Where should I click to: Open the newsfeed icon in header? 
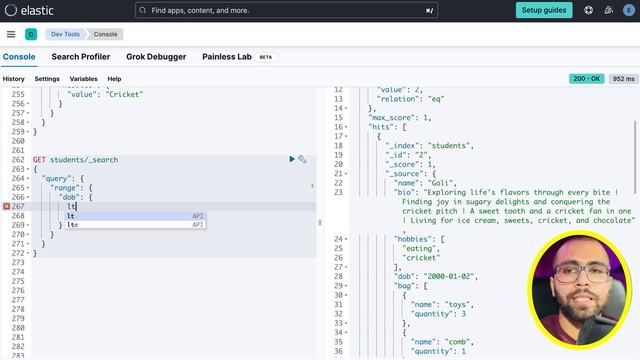click(609, 10)
